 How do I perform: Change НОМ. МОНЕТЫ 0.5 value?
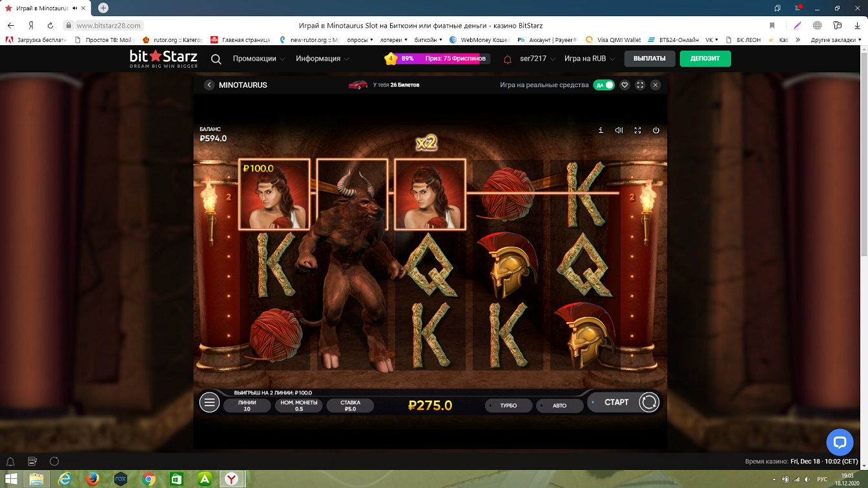[299, 405]
